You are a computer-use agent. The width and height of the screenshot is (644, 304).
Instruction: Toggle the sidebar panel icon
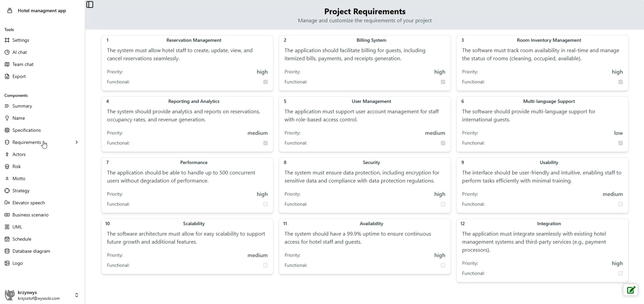click(x=90, y=5)
